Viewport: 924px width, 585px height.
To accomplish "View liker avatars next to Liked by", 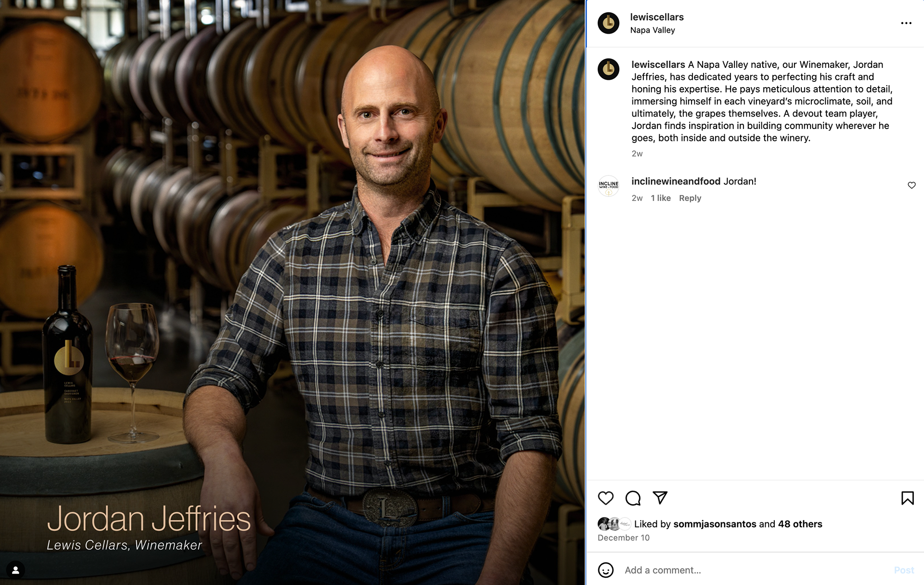I will tap(614, 524).
